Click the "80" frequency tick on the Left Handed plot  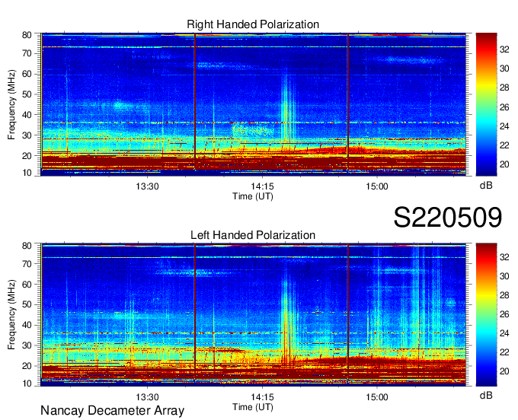(x=27, y=246)
